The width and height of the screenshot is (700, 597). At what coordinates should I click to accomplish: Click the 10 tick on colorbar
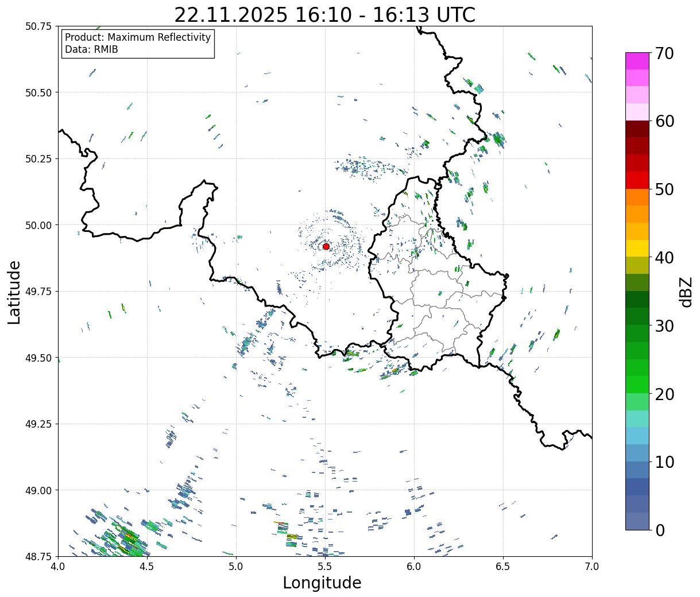(664, 462)
